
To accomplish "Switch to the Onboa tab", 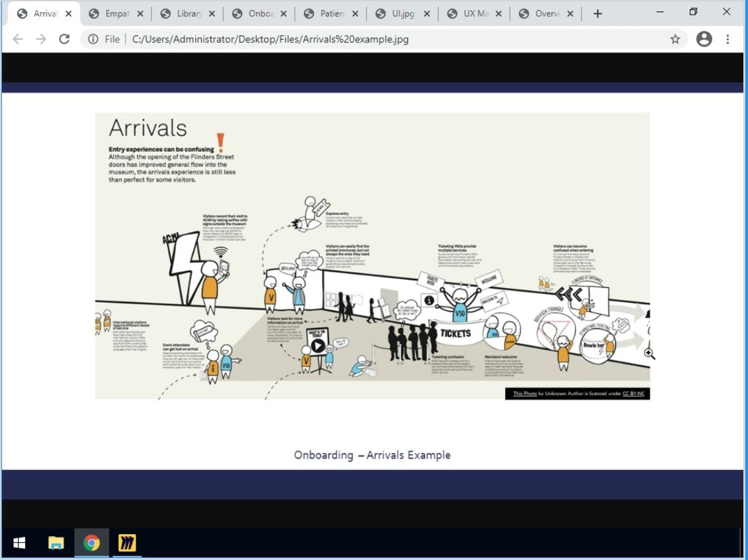I will 260,13.
